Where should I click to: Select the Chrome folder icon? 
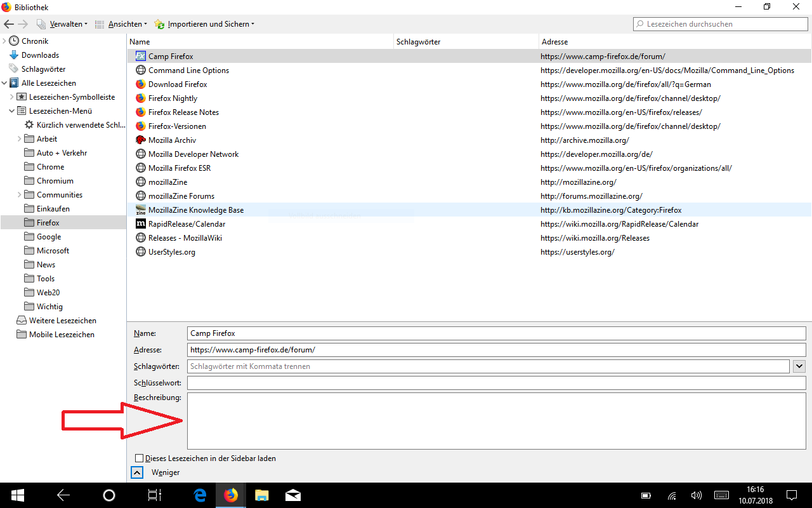pyautogui.click(x=29, y=167)
